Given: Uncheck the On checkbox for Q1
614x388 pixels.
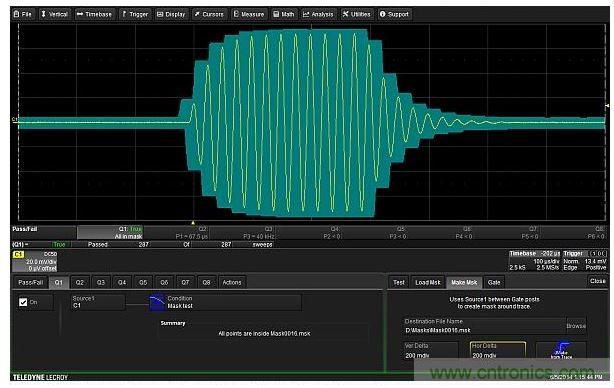Looking at the screenshot, I should point(23,302).
